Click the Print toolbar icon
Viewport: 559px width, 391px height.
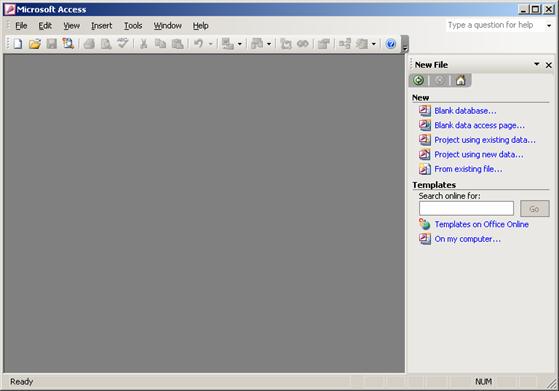tap(89, 44)
